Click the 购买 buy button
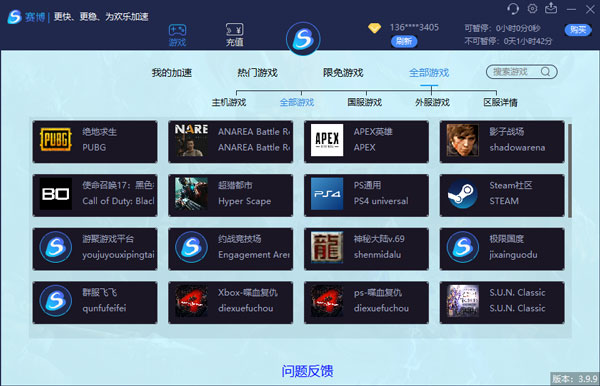The width and height of the screenshot is (600, 386). click(x=578, y=29)
